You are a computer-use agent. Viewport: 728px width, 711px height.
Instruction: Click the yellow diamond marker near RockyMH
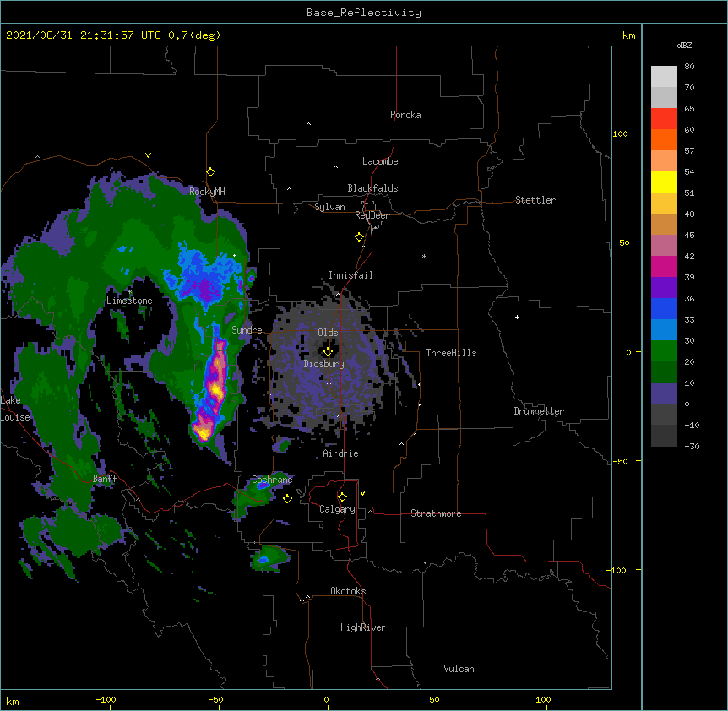coord(211,172)
